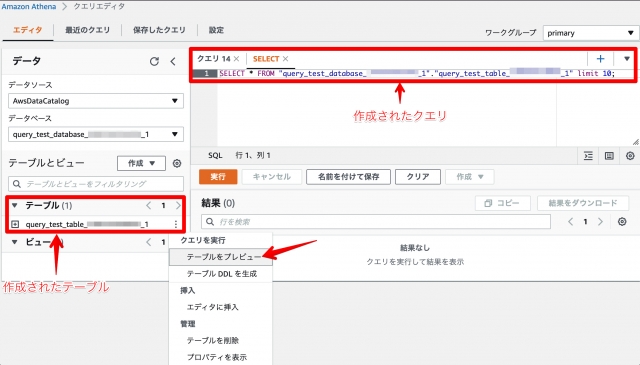The height and width of the screenshot is (365, 640).
Task: Switch to the 設定 tab
Action: [216, 30]
